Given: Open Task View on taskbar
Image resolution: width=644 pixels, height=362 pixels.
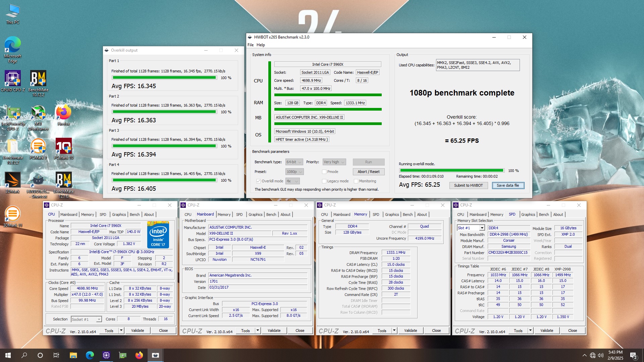Looking at the screenshot, I should point(56,355).
